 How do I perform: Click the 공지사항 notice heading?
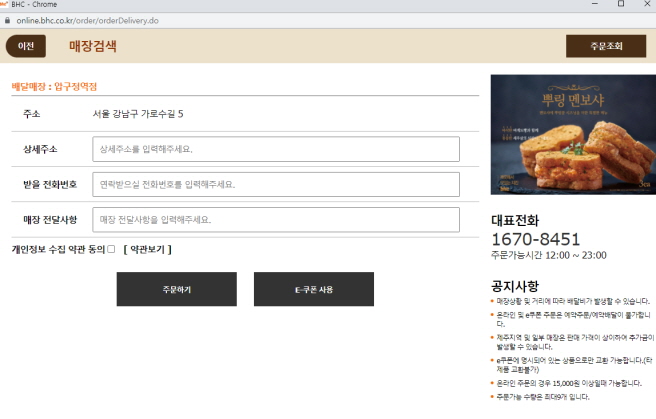pos(515,286)
